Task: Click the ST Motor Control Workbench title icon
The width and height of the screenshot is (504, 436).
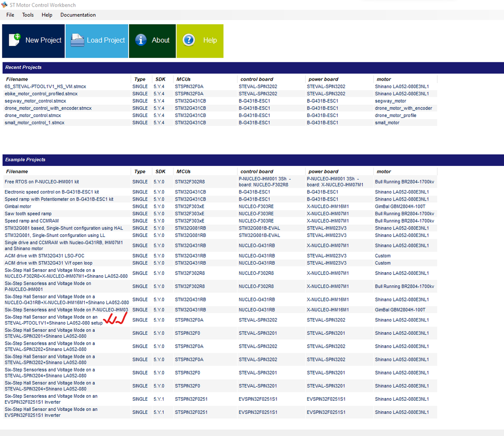Action: [4, 5]
